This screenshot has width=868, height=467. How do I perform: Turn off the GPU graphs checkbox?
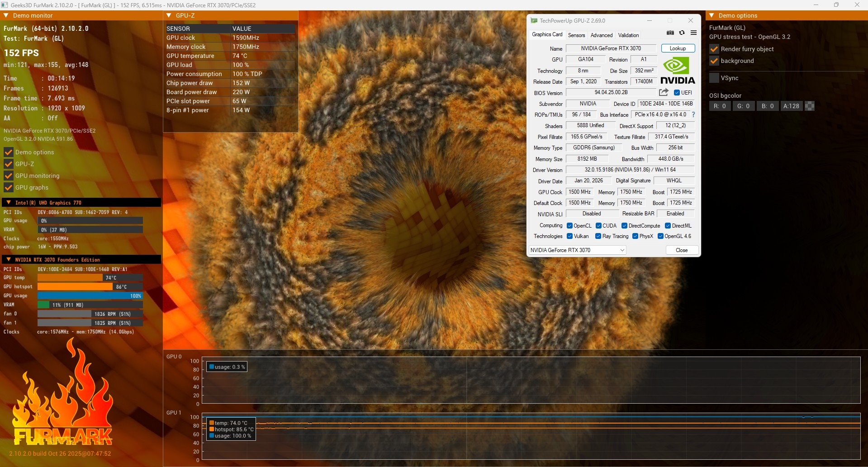8,187
